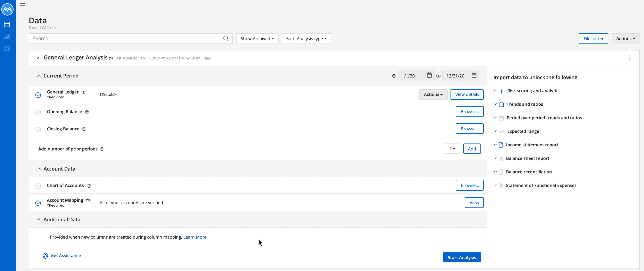Click the Balance sheet report document icon
The image size is (644, 271).
point(501,158)
